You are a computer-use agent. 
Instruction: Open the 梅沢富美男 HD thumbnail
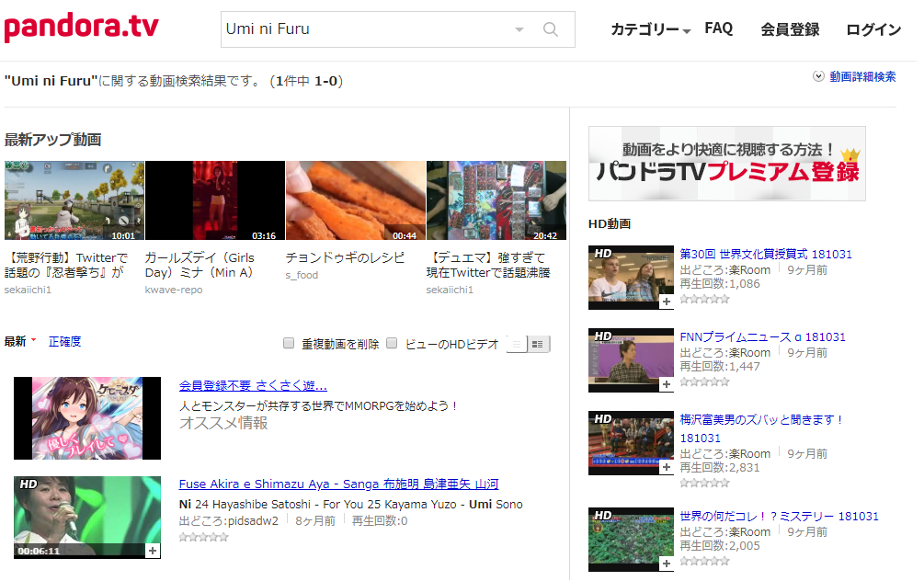click(631, 443)
